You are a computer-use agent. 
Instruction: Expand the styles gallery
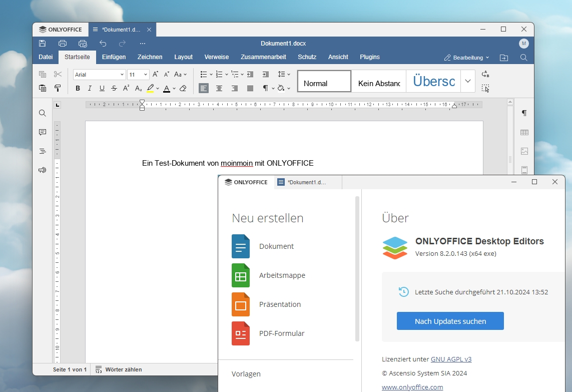click(468, 81)
